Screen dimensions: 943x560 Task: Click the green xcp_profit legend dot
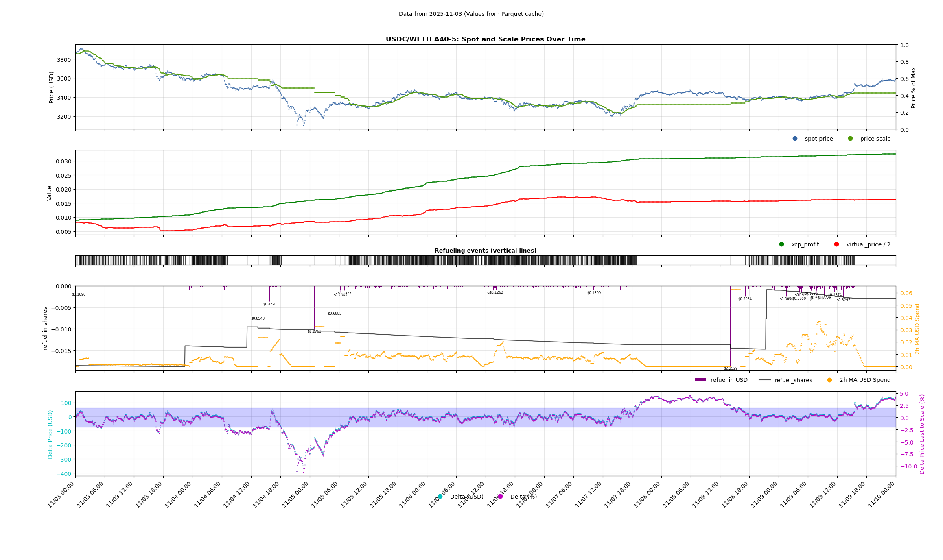pos(781,244)
